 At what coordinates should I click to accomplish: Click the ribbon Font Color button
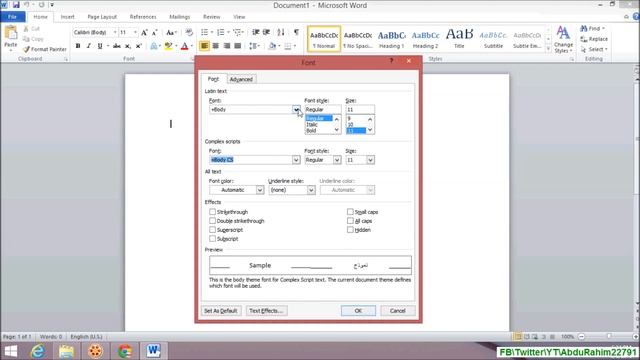pyautogui.click(x=184, y=46)
